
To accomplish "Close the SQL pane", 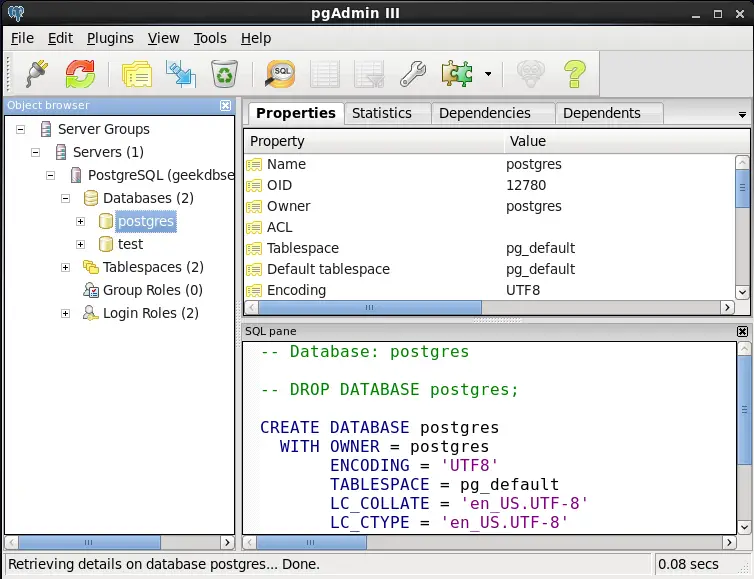I will point(742,331).
